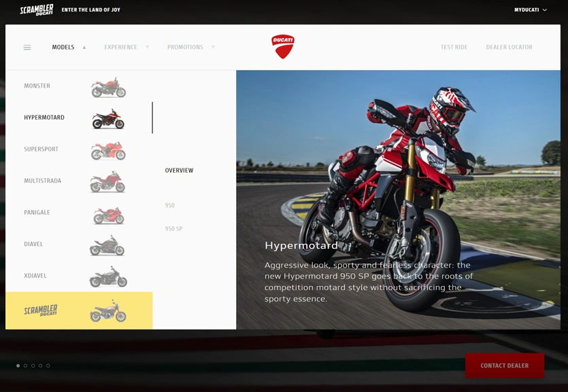Open the Hypermotard 950 submodel
Screen dimensions: 568x392
pyautogui.click(x=169, y=205)
